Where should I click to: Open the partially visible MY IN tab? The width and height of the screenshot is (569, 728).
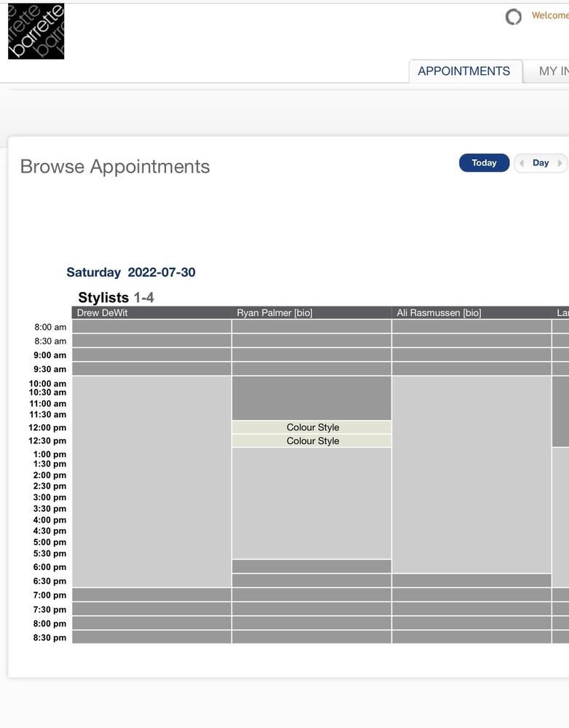[x=552, y=71]
